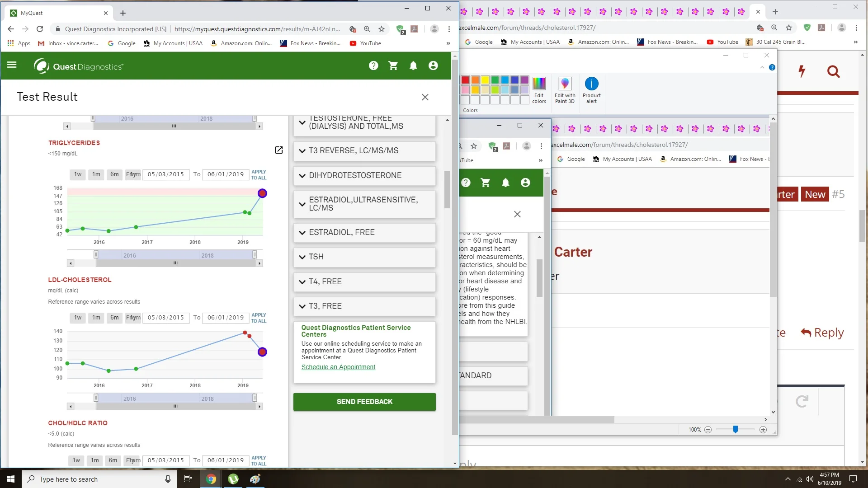Screen dimensions: 868x488
Task: Open YouTube bookmark in MyQuest window
Action: click(x=365, y=43)
